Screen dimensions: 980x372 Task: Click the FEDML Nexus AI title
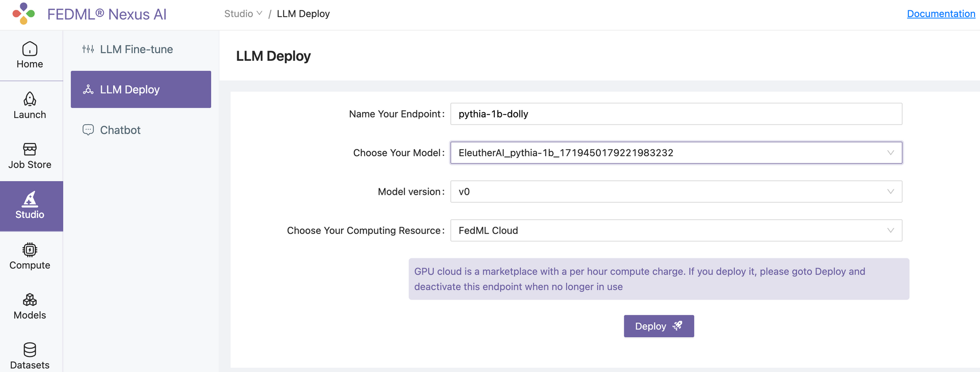pyautogui.click(x=107, y=14)
